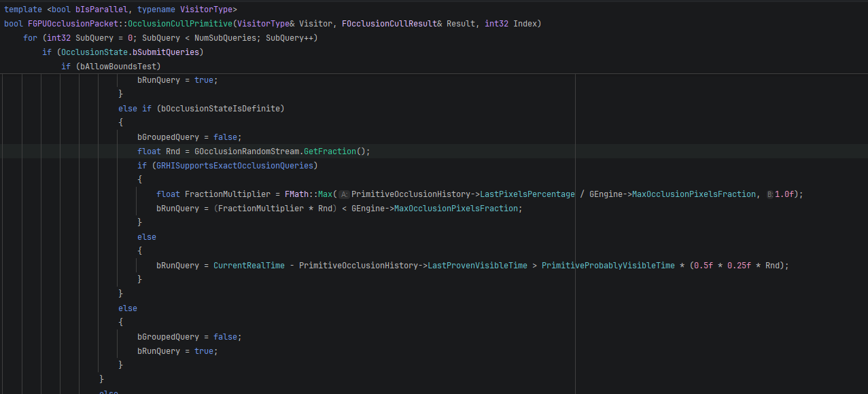This screenshot has width=868, height=394.
Task: Click the 'else if' keyword
Action: point(135,109)
